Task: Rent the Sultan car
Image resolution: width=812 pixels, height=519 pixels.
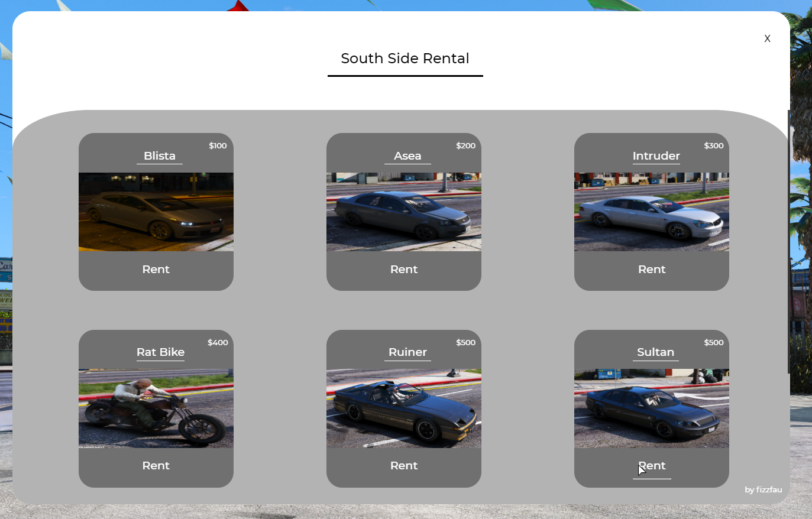Action: pos(652,466)
